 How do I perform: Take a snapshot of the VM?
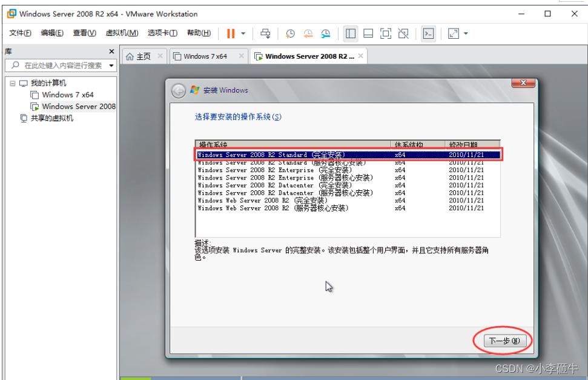290,33
